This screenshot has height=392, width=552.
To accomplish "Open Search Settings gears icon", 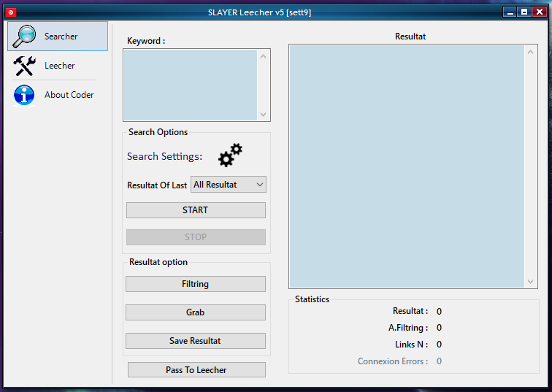I will (x=230, y=155).
